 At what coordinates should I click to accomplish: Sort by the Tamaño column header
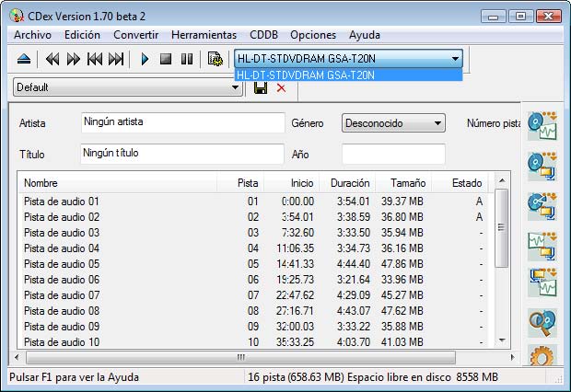(403, 183)
